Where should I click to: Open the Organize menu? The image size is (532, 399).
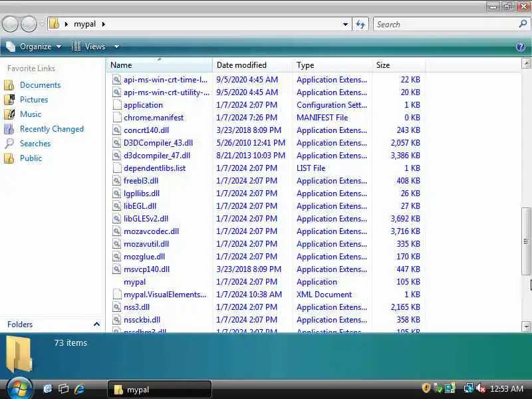(34, 47)
